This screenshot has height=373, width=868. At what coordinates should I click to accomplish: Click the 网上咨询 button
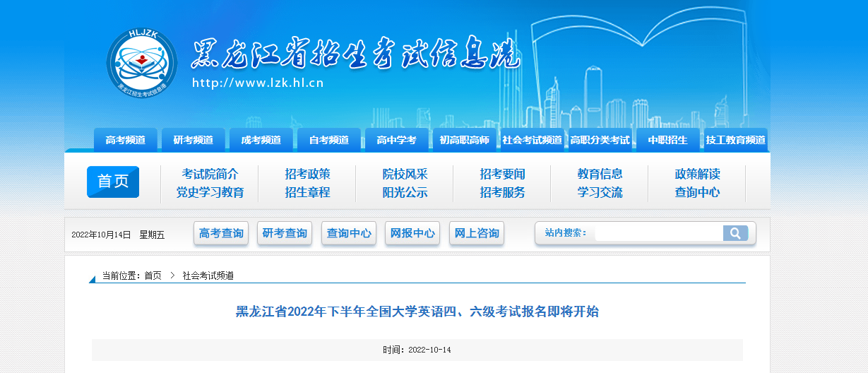tap(477, 233)
